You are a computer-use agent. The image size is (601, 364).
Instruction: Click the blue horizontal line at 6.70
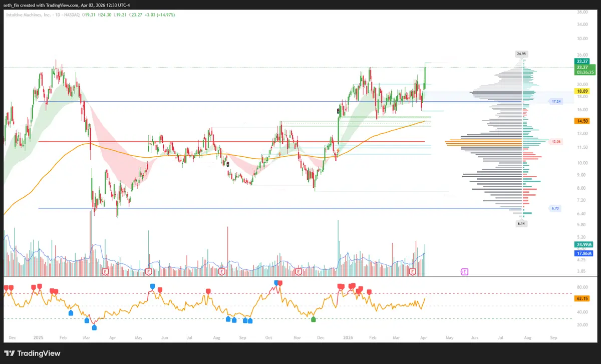point(280,208)
